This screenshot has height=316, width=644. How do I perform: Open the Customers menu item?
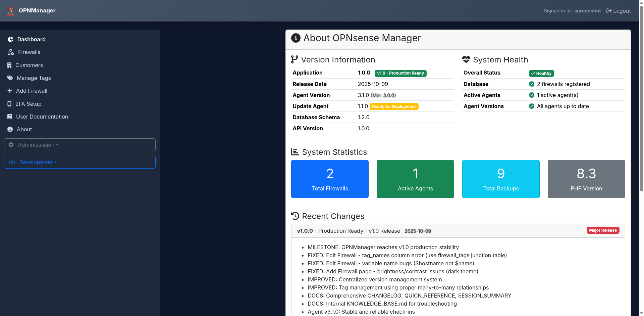(x=29, y=65)
